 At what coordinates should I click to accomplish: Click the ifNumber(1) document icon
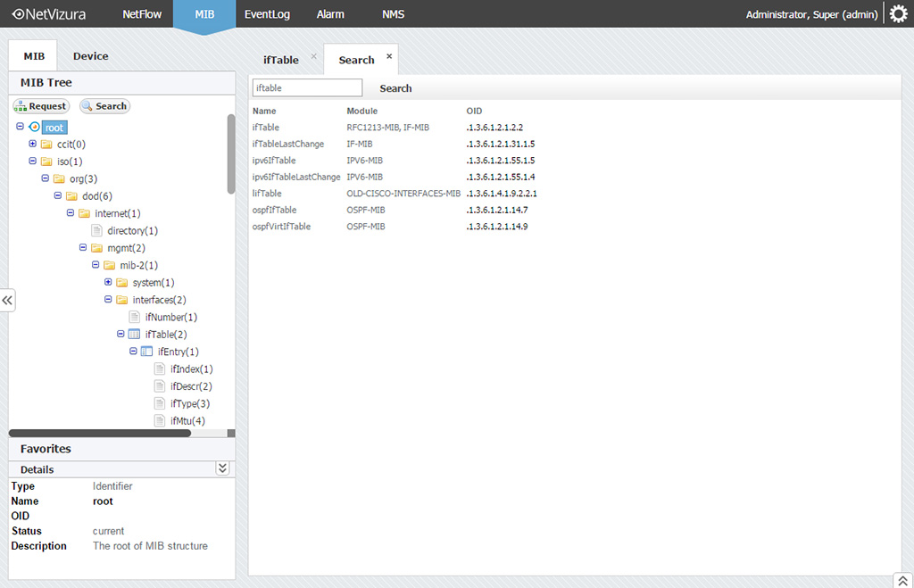point(135,317)
